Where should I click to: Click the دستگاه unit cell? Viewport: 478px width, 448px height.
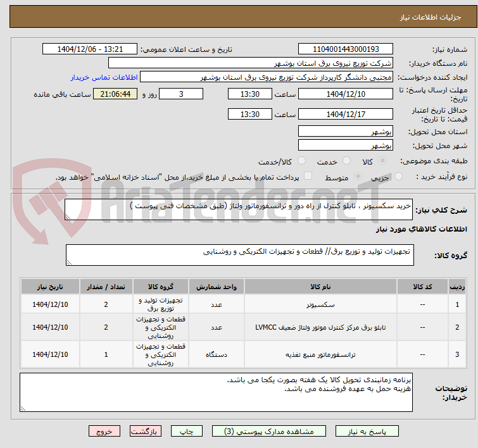coord(217,354)
